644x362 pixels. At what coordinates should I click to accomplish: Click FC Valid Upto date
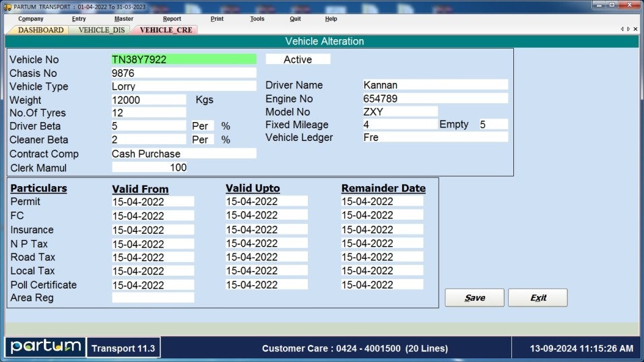(267, 215)
